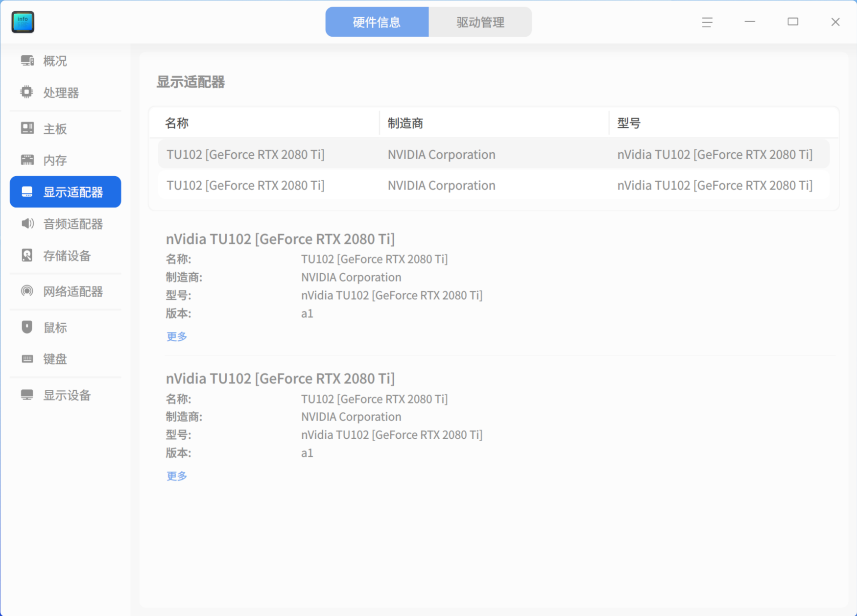Close the device manager window
The height and width of the screenshot is (616, 857).
pyautogui.click(x=835, y=22)
